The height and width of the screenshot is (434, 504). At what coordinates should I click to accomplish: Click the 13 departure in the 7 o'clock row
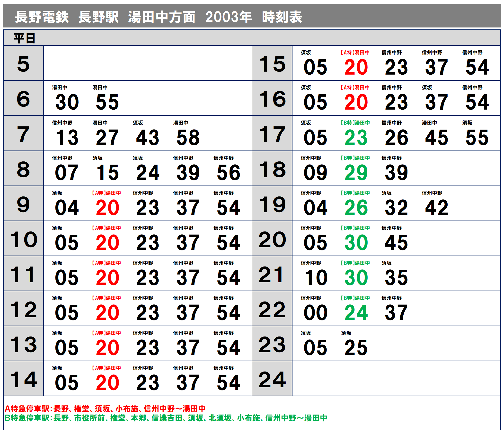(x=67, y=137)
